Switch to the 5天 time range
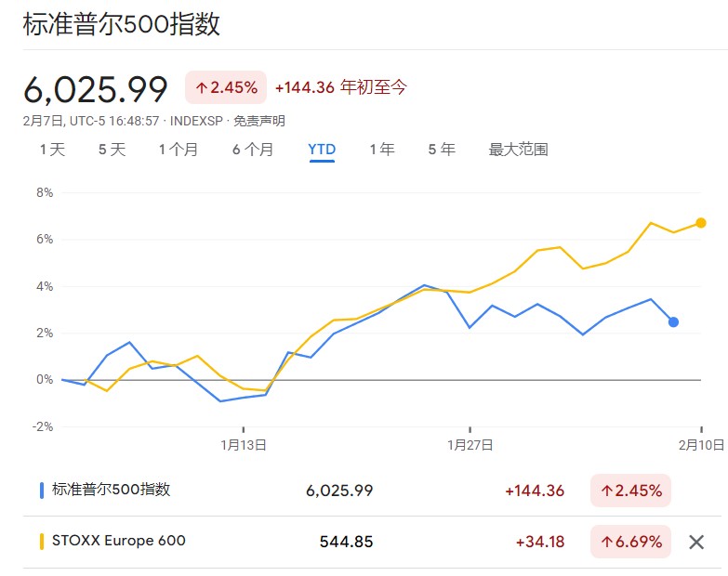728x576 pixels. [112, 150]
